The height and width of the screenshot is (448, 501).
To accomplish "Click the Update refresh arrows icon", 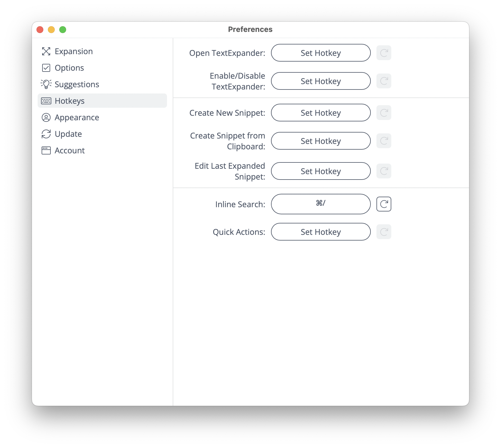I will (x=46, y=134).
